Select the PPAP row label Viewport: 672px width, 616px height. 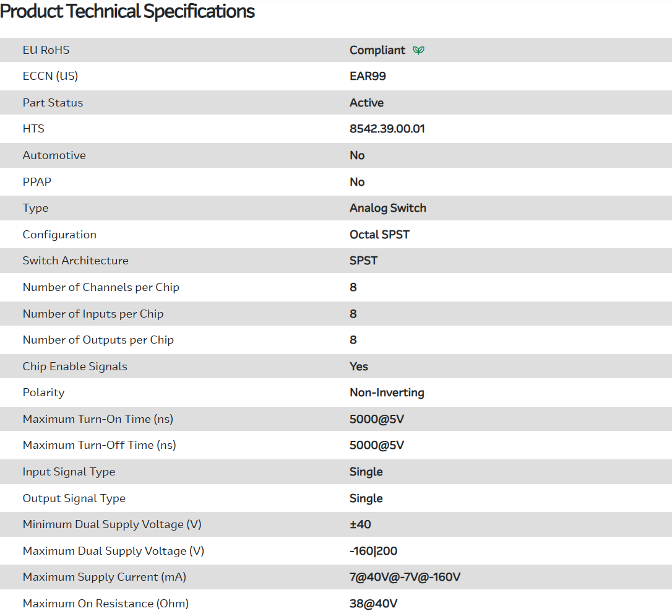[x=37, y=182]
